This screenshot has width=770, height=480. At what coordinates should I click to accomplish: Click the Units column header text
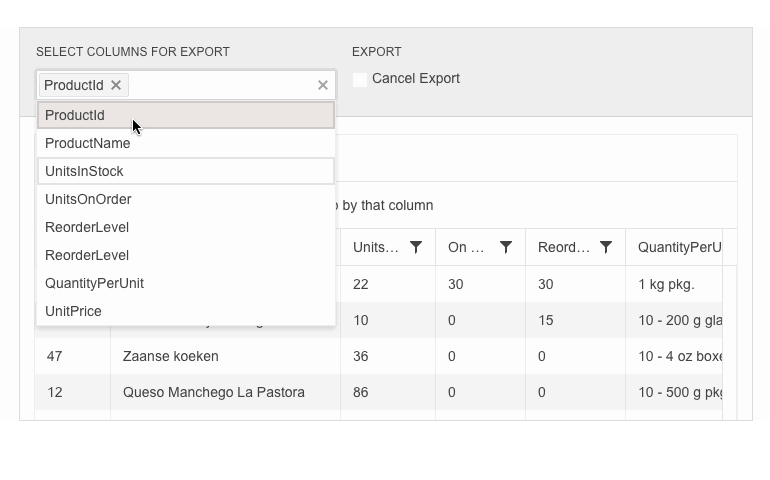point(376,247)
